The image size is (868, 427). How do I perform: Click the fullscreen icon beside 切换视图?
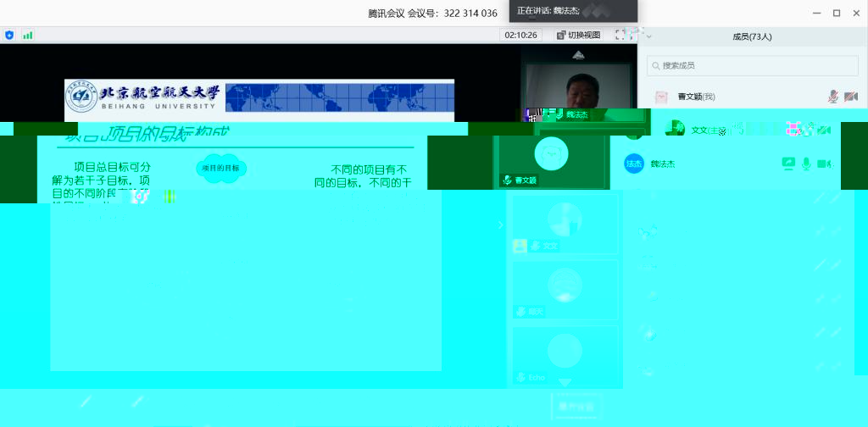620,35
